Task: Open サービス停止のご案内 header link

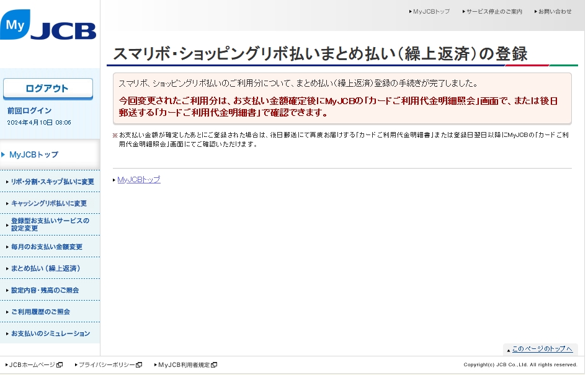Action: [494, 12]
